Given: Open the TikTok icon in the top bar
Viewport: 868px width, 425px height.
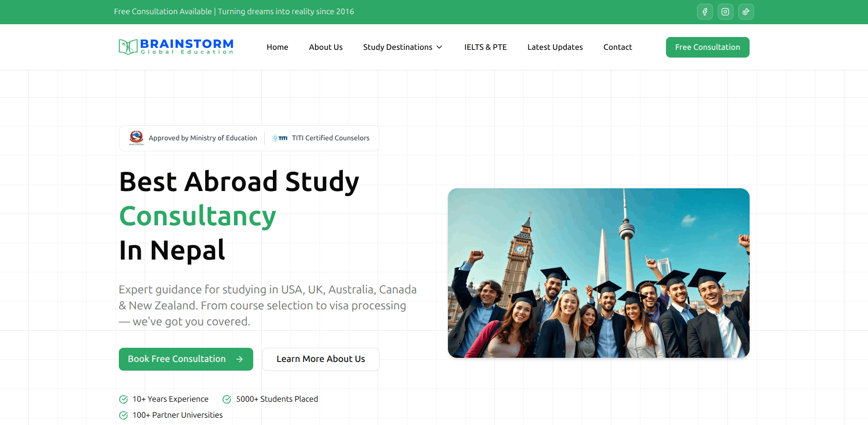Looking at the screenshot, I should [746, 11].
